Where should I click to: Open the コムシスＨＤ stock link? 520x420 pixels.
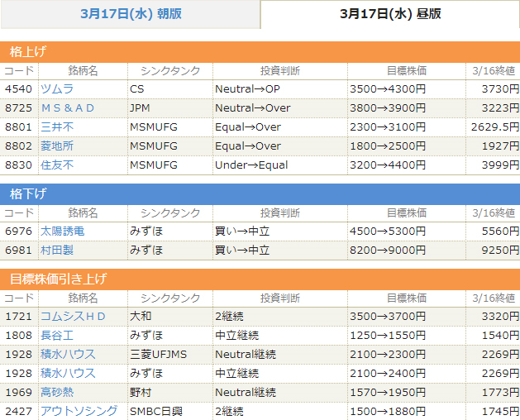coord(73,317)
